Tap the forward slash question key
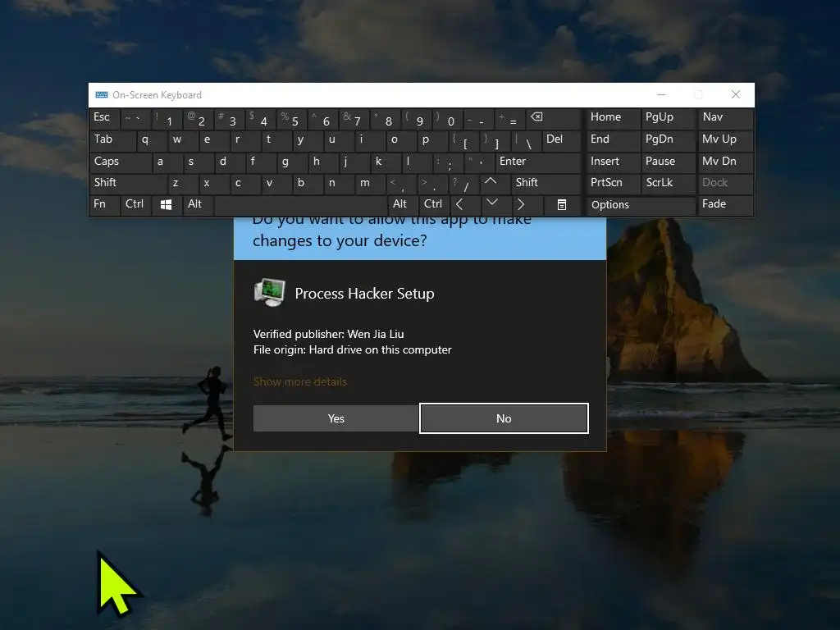 [463, 183]
